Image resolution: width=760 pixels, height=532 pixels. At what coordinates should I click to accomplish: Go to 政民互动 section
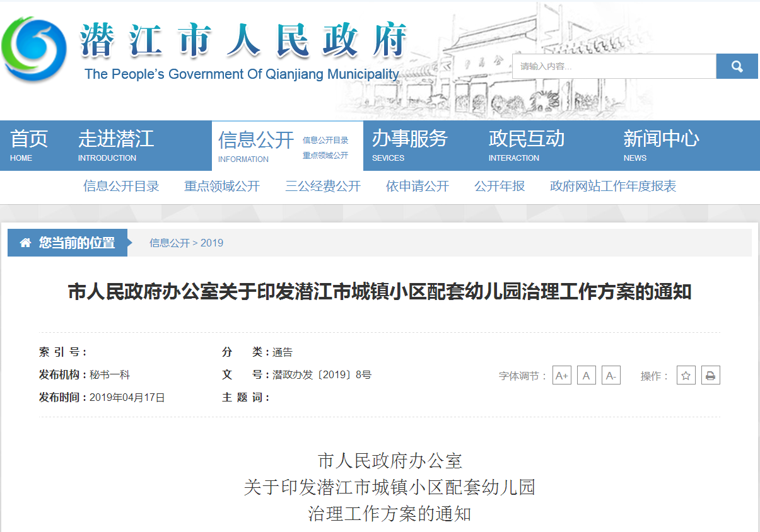[x=526, y=145]
